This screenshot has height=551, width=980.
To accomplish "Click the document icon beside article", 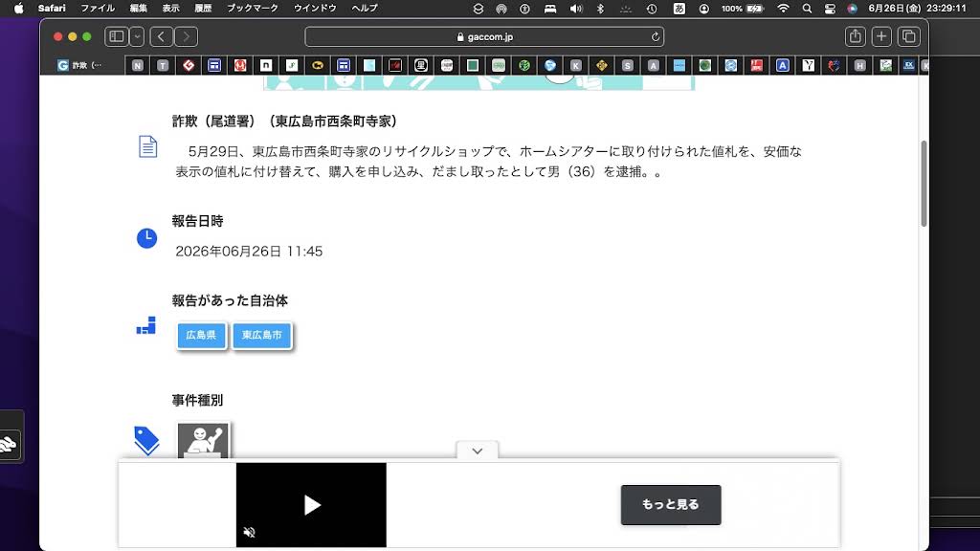I will pyautogui.click(x=147, y=146).
